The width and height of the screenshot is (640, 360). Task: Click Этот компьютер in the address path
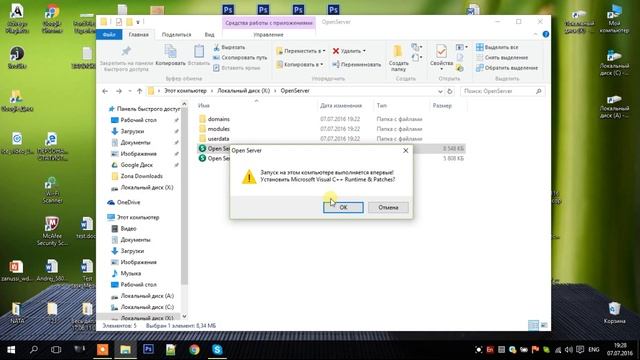point(185,91)
